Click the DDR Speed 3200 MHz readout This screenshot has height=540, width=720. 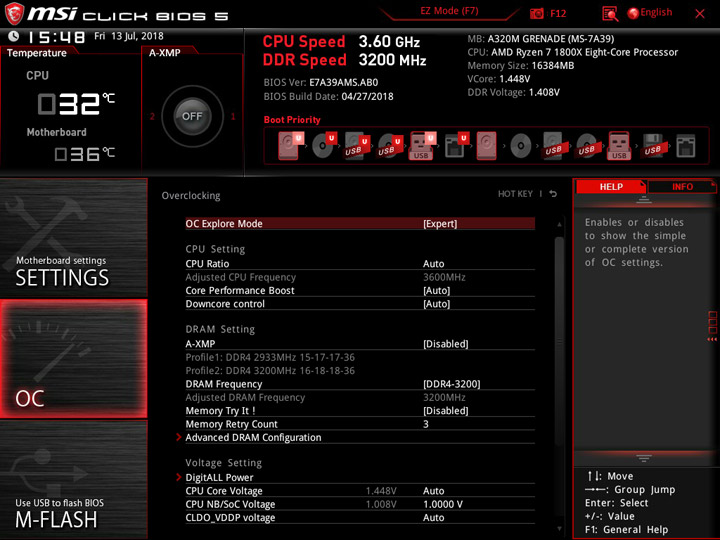coord(344,60)
